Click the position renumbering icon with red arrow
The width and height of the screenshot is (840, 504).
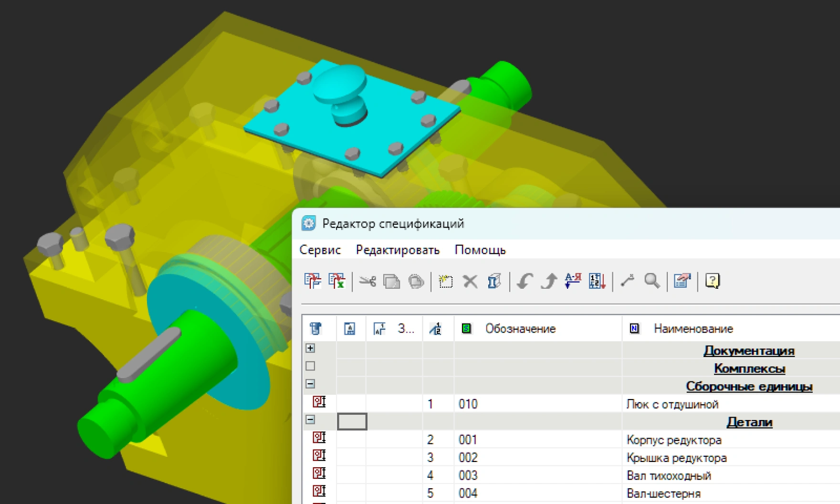[x=597, y=281]
